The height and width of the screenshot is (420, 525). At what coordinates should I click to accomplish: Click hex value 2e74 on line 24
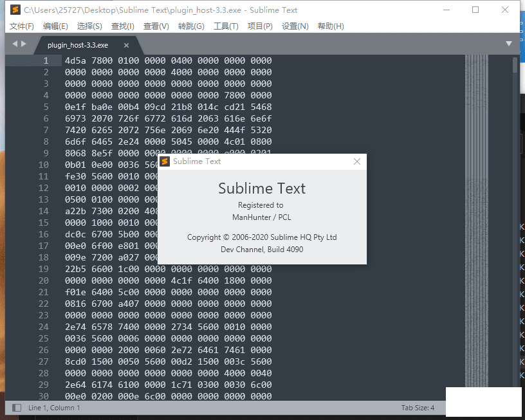tap(75, 327)
